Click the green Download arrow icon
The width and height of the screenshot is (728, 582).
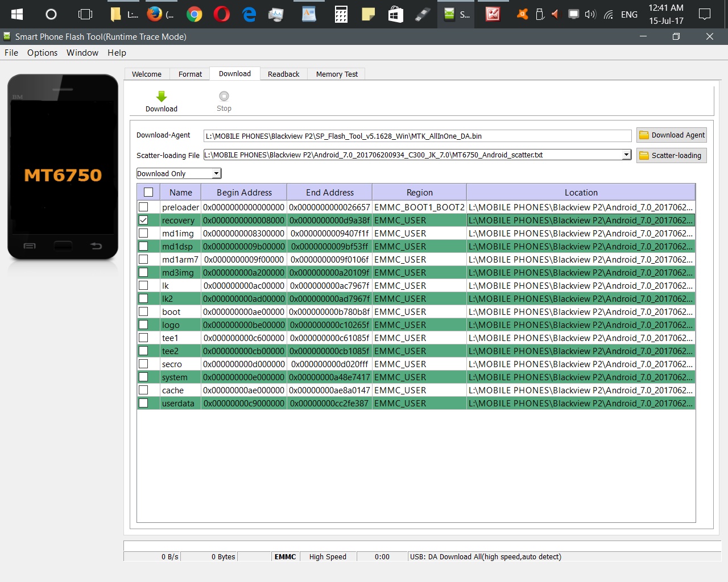pyautogui.click(x=162, y=96)
